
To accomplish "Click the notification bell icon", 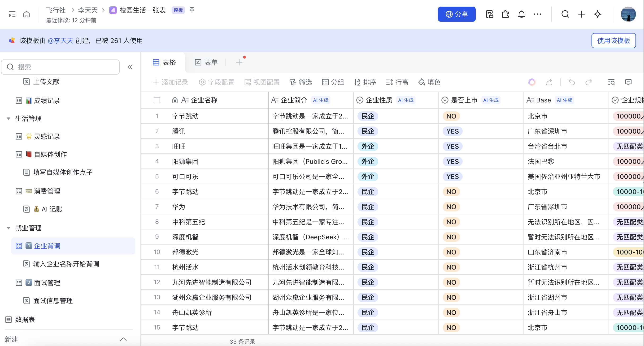I will (521, 14).
